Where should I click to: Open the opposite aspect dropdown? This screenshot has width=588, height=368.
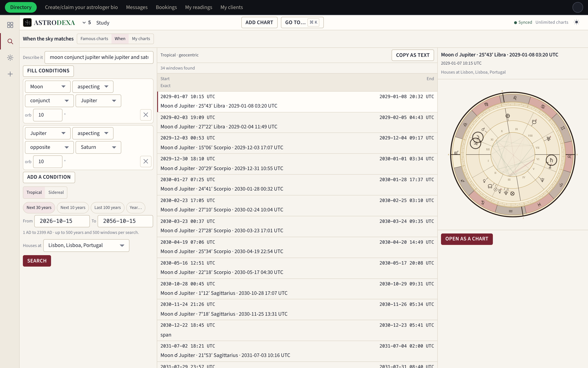(49, 147)
